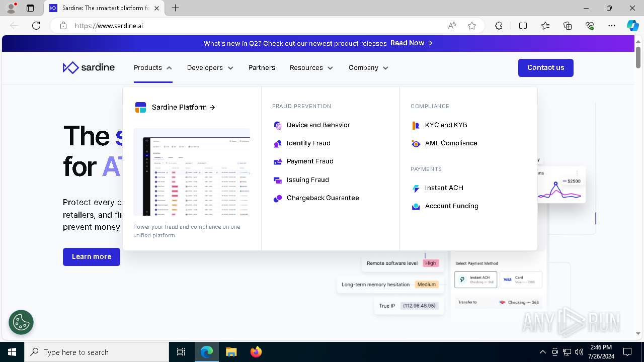The width and height of the screenshot is (644, 362).
Task: Open cookie preferences icon
Action: point(21,322)
